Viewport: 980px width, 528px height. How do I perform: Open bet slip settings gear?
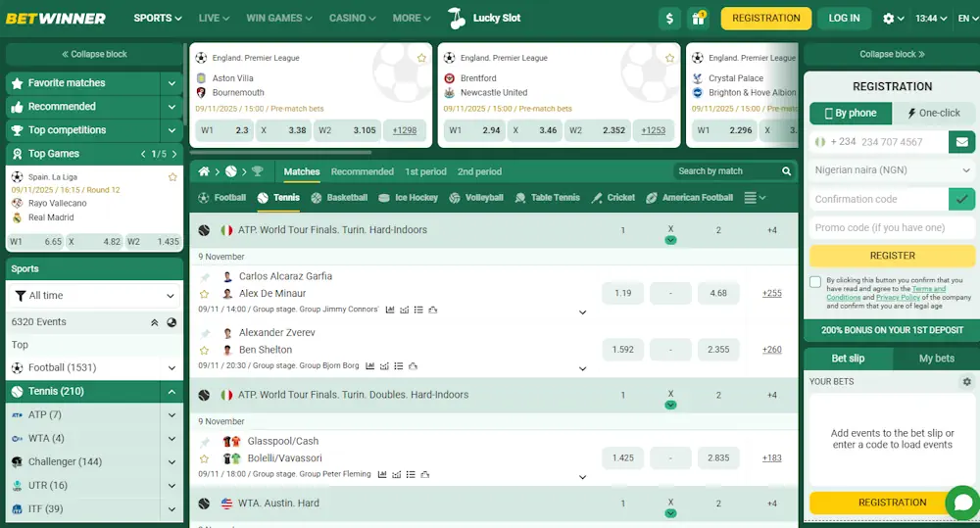967,381
